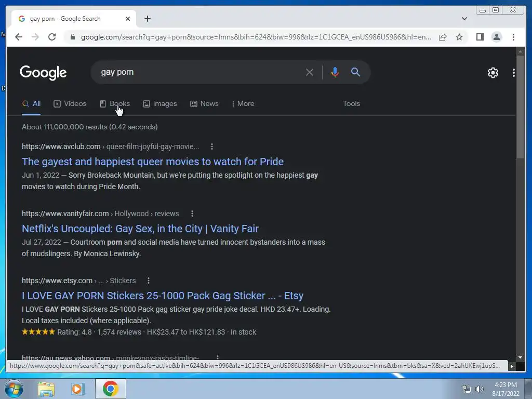This screenshot has height=399, width=532.
Task: Share this page from the address bar
Action: pyautogui.click(x=443, y=37)
